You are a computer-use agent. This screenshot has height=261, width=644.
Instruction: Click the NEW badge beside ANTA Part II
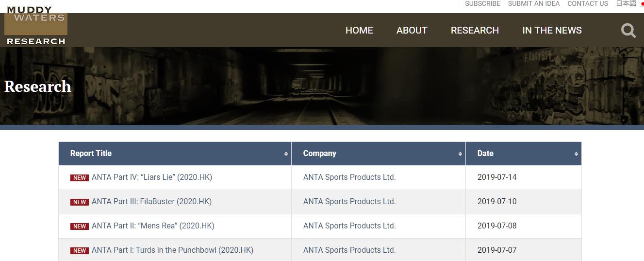80,226
